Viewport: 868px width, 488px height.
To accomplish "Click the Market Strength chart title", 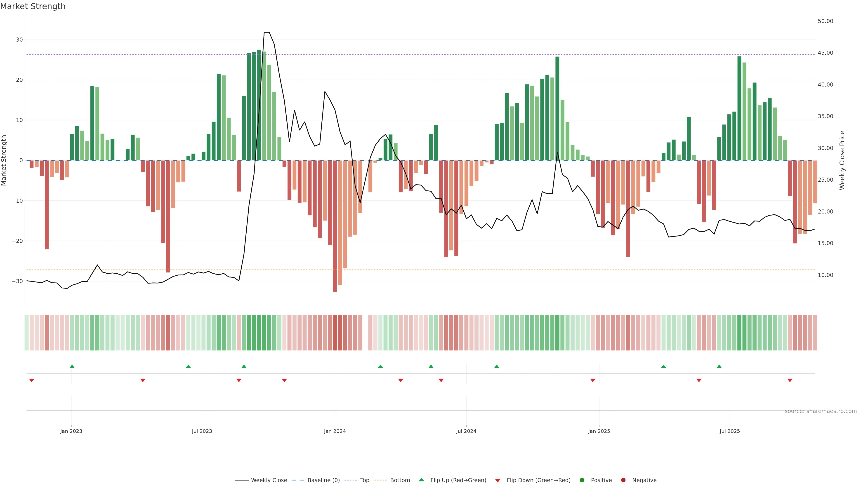I will click(33, 6).
